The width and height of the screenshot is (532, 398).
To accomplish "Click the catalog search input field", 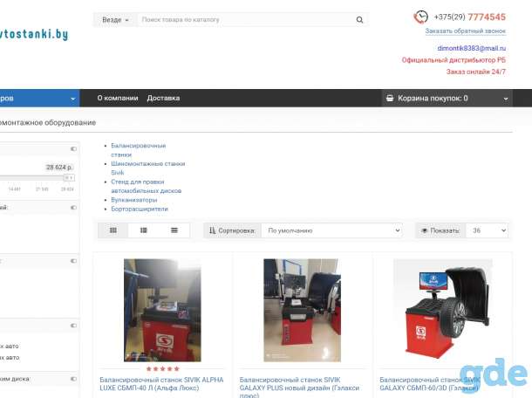I will coord(246,20).
